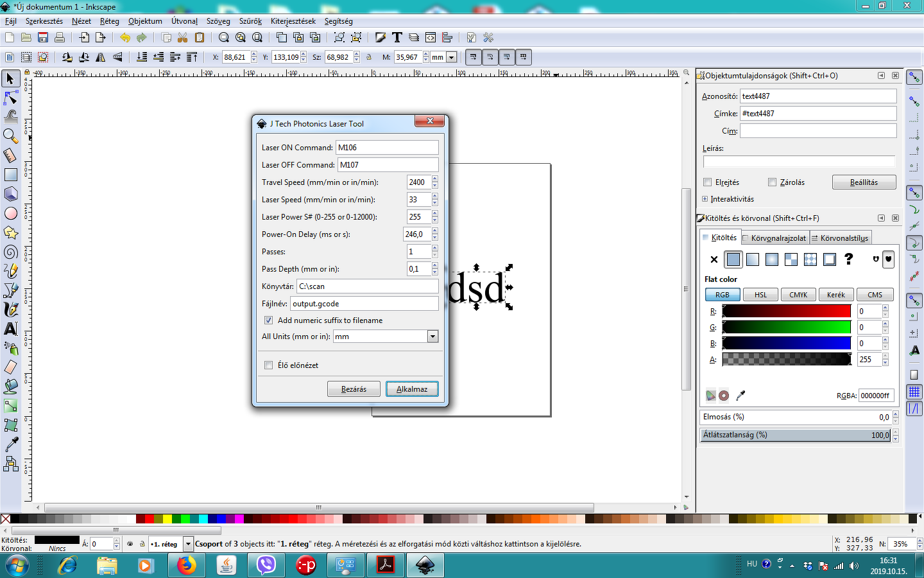Viewport: 924px width, 578px height.
Task: Select the Pencil freehand tool
Action: click(x=11, y=271)
